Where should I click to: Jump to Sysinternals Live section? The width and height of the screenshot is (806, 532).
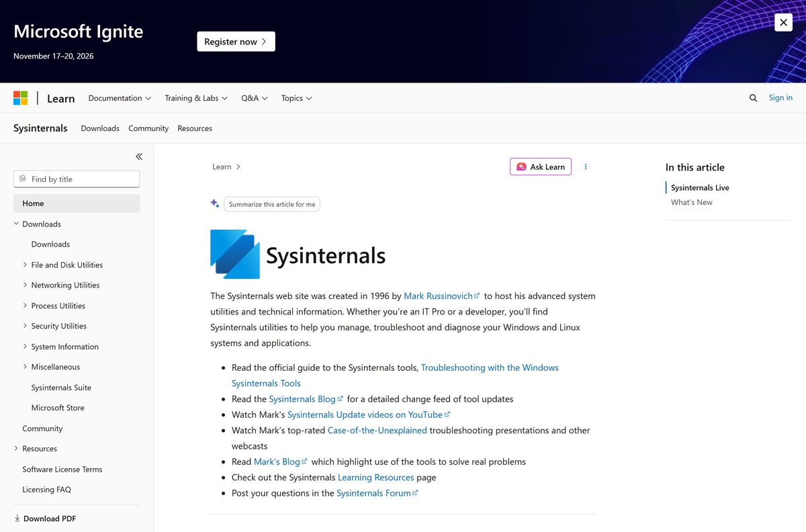point(700,188)
